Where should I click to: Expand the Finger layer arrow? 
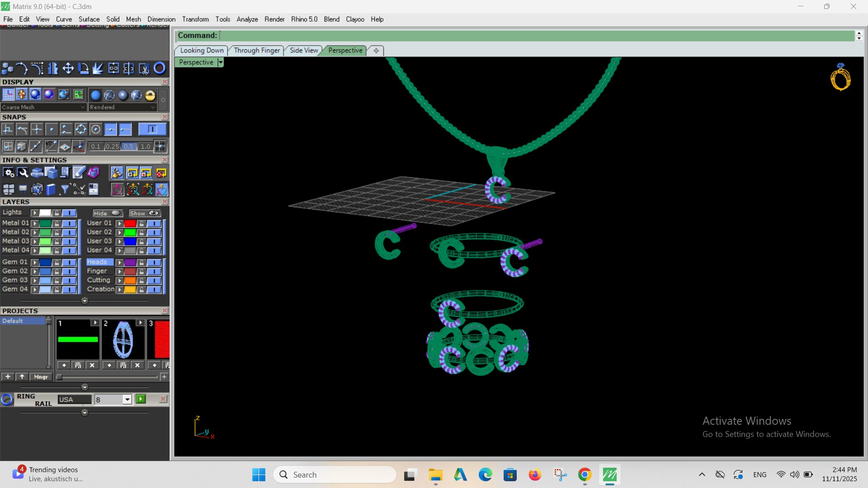coord(119,271)
